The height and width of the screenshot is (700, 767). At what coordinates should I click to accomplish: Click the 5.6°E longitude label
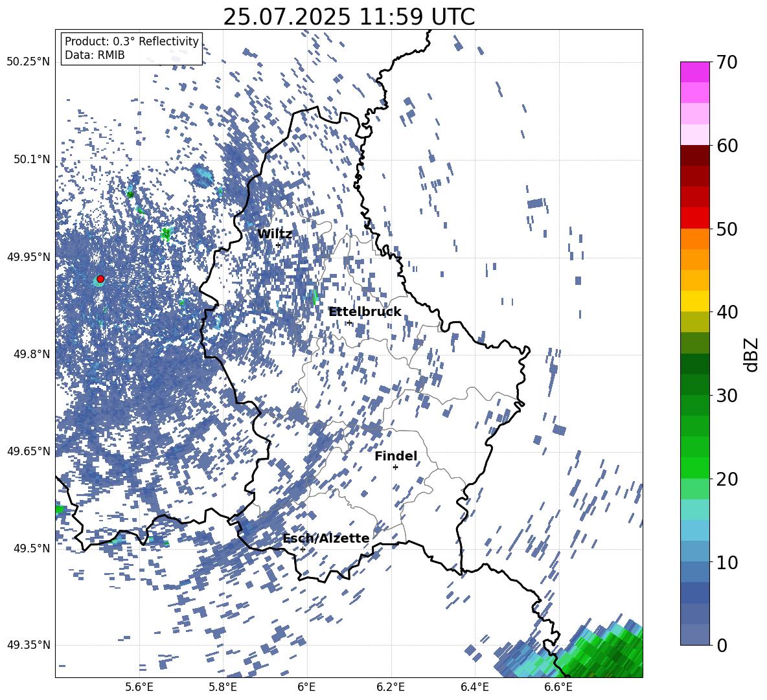click(139, 687)
